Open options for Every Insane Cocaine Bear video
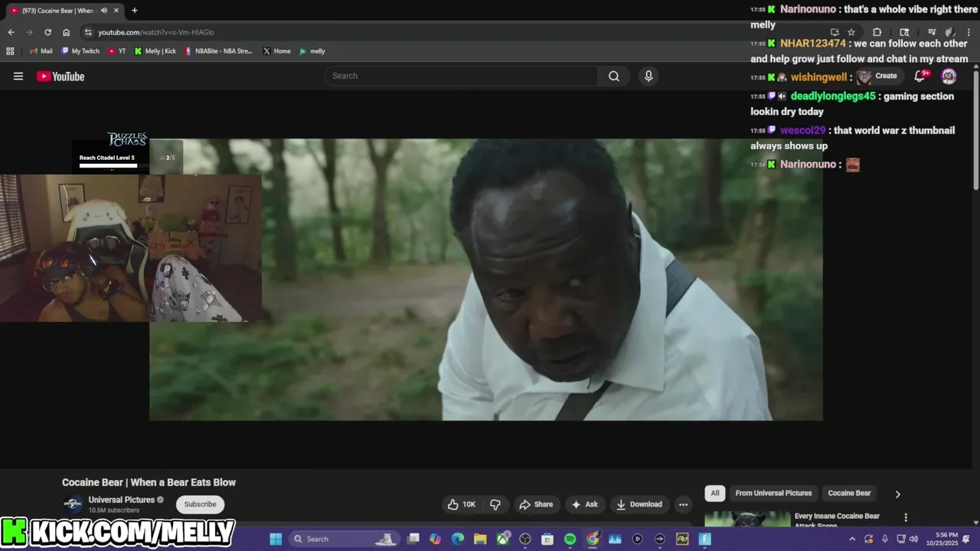Screen dimensions: 980x551 click(x=906, y=517)
